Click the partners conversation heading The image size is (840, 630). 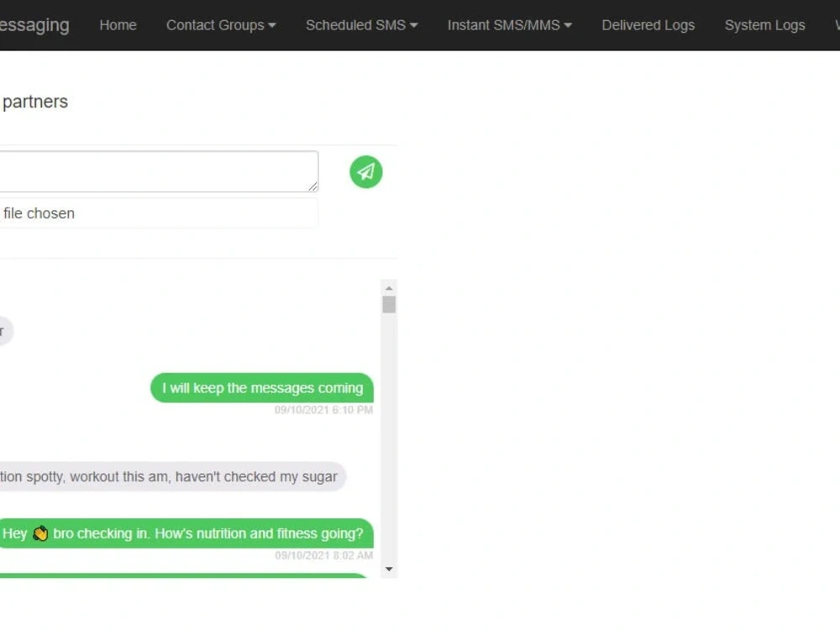tap(34, 102)
